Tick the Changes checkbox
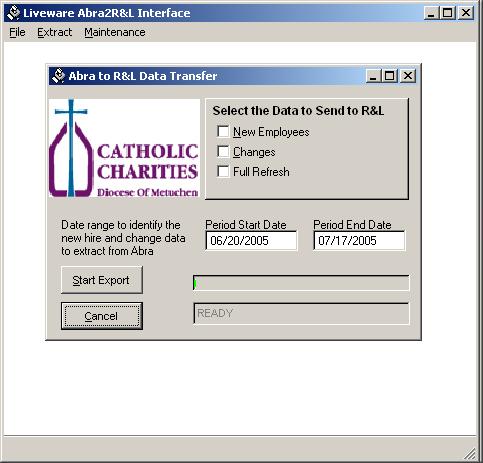The image size is (483, 463). tap(223, 151)
